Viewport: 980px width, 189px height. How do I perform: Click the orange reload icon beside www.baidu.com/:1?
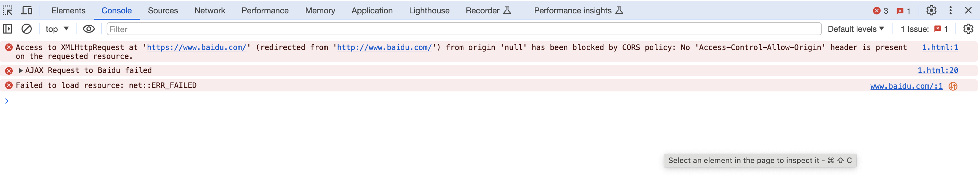coord(953,86)
